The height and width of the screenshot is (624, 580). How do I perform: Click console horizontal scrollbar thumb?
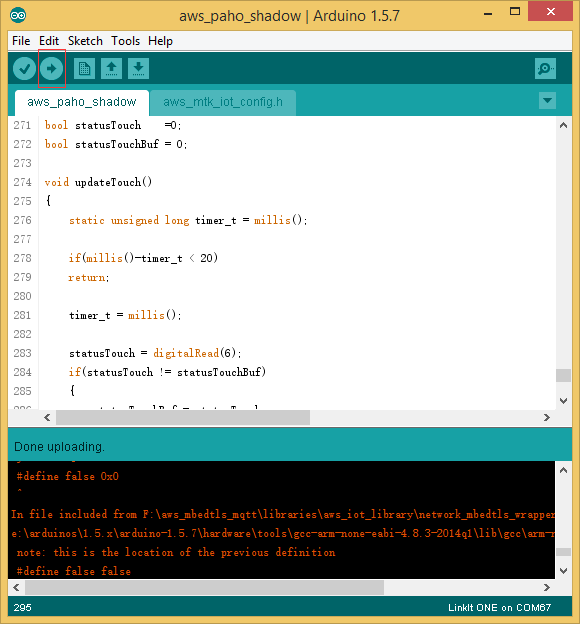pyautogui.click(x=205, y=587)
